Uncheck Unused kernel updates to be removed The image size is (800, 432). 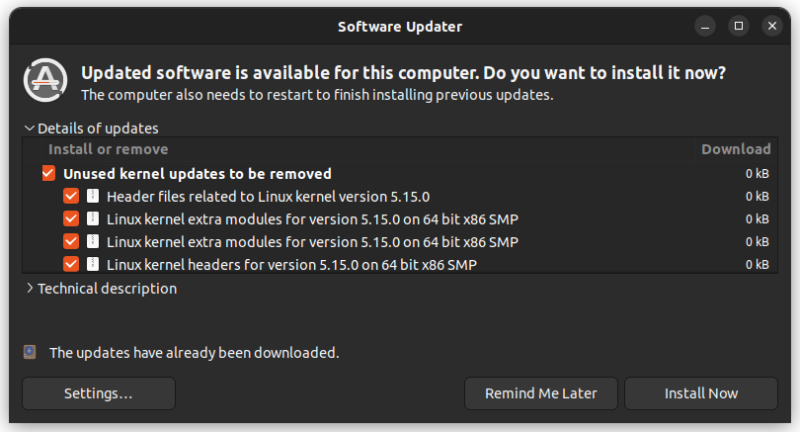(48, 173)
